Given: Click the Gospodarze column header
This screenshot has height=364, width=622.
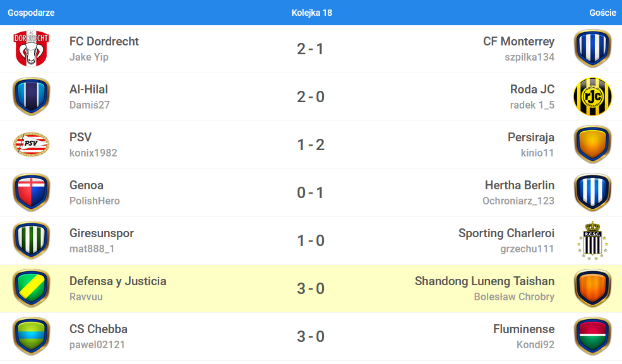Looking at the screenshot, I should tap(31, 13).
